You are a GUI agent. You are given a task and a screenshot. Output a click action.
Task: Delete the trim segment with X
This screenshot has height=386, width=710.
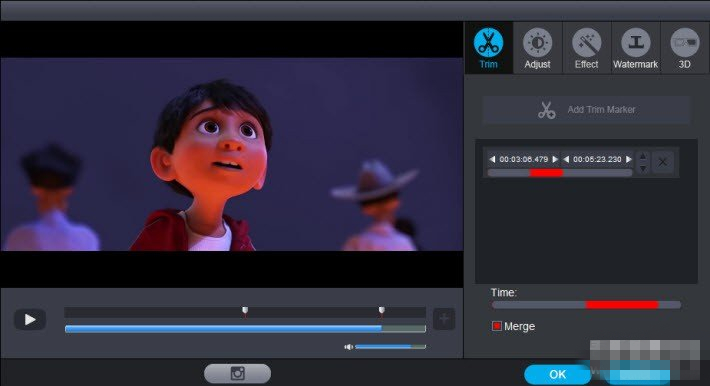point(662,162)
